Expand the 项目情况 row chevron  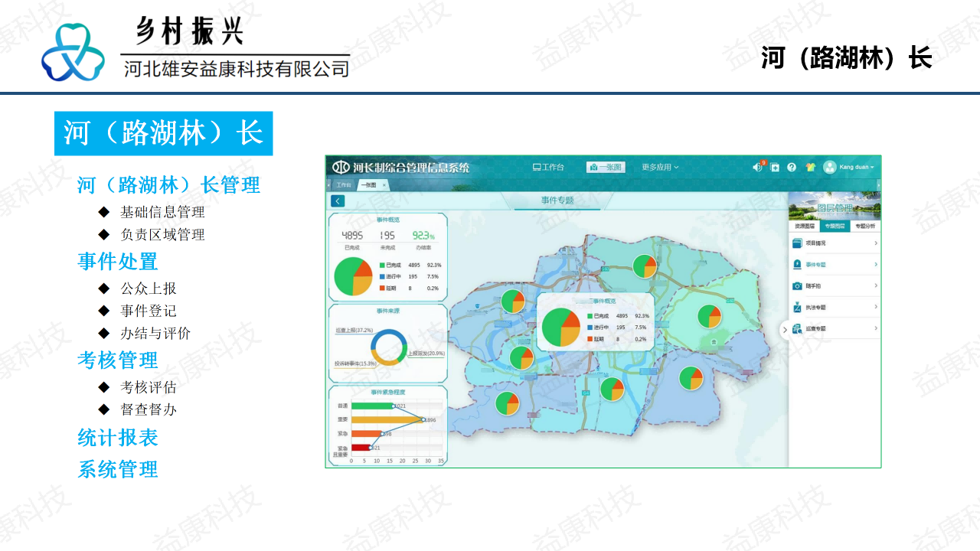(x=876, y=243)
